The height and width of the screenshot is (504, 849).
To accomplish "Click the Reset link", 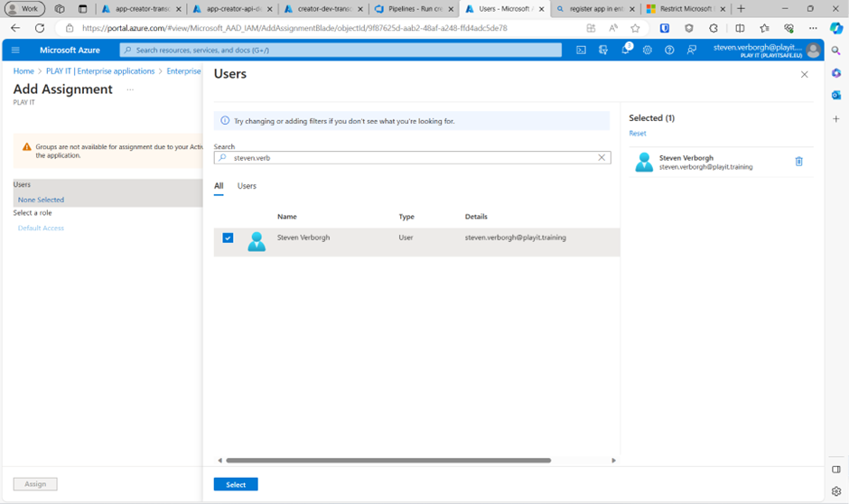I will pyautogui.click(x=638, y=134).
